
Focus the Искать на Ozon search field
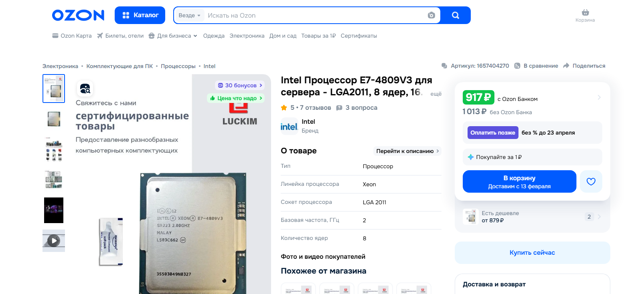click(315, 15)
